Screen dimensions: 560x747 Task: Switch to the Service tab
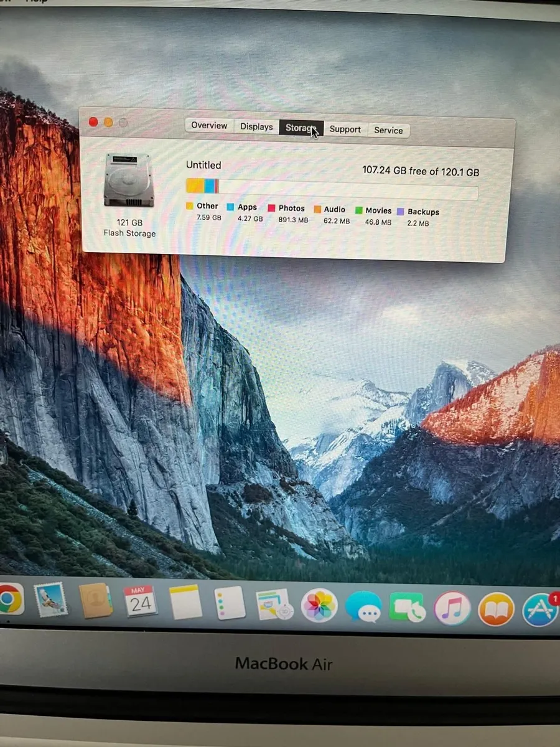click(x=388, y=130)
